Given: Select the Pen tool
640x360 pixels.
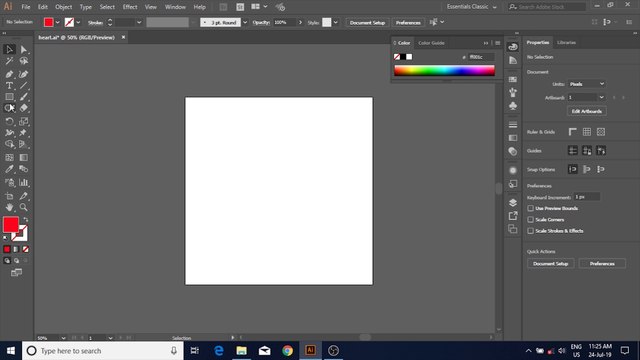Looking at the screenshot, I should pyautogui.click(x=9, y=74).
